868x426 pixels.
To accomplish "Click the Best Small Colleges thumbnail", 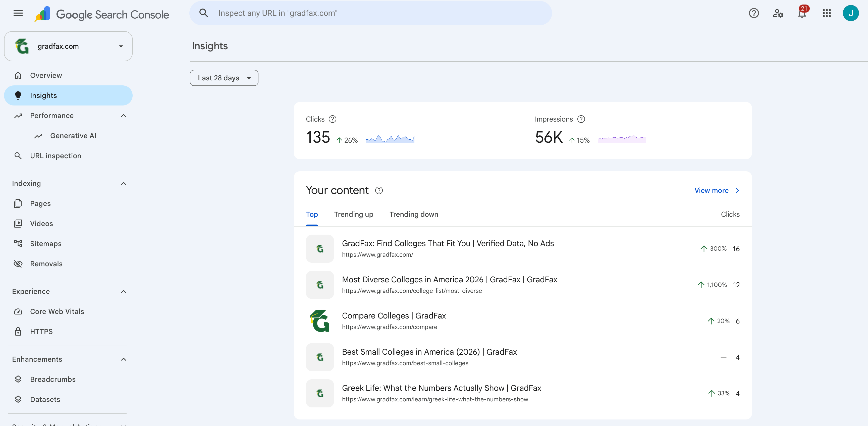I will (320, 357).
